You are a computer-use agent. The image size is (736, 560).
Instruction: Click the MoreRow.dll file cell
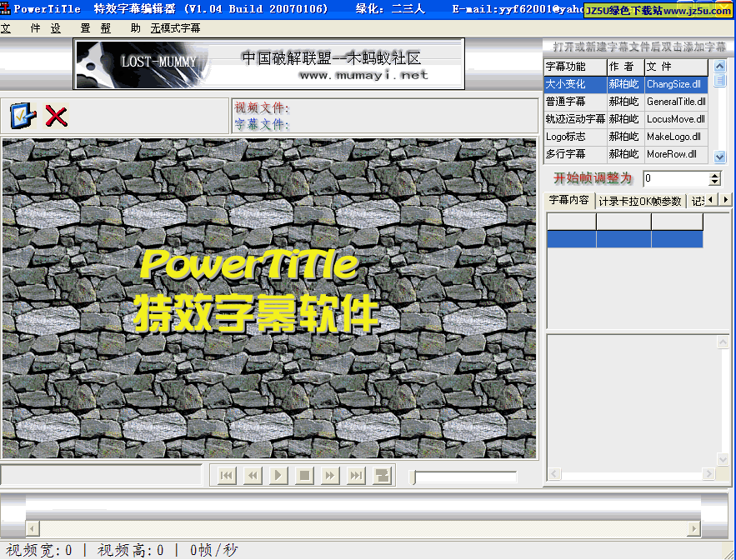676,154
